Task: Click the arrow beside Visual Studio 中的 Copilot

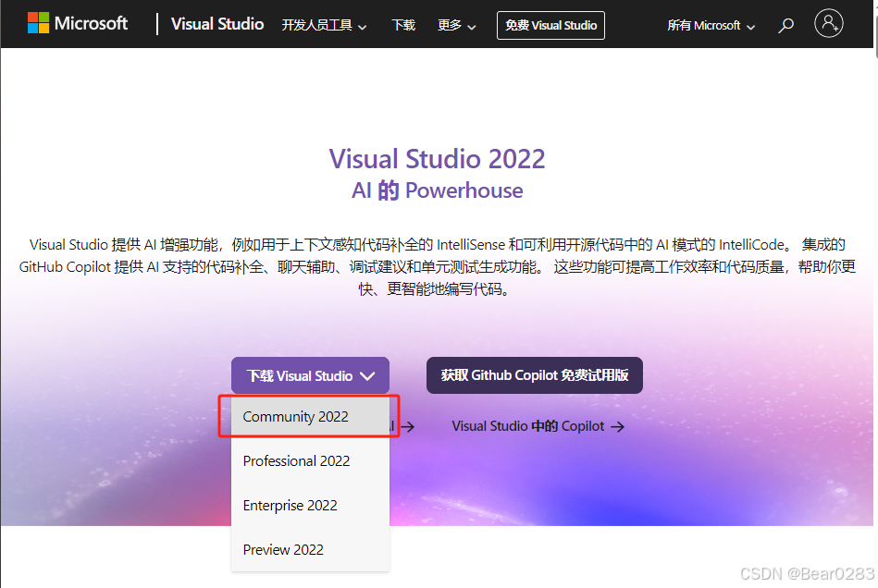Action: tap(618, 427)
